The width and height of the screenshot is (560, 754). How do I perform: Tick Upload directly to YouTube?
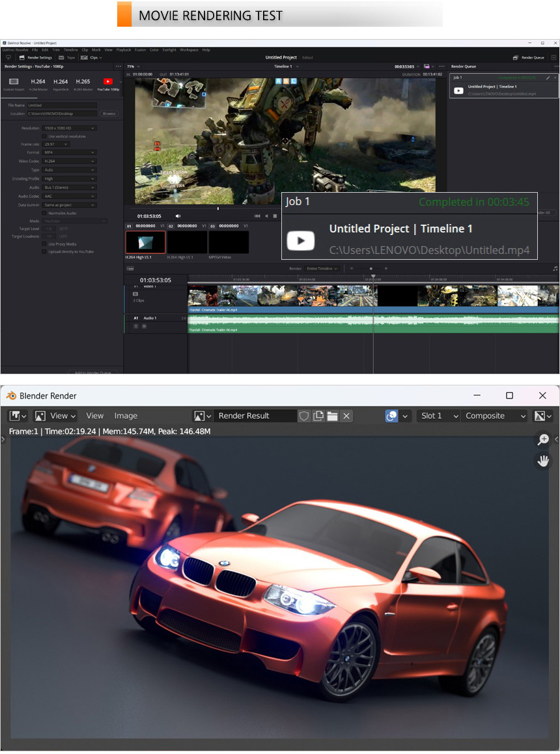coord(44,251)
